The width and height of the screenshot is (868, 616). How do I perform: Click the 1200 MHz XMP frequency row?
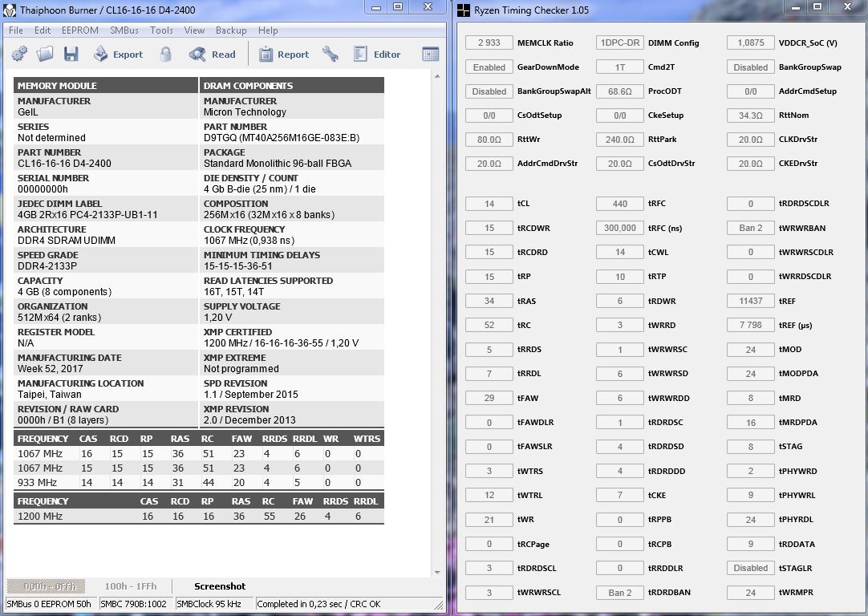point(199,517)
